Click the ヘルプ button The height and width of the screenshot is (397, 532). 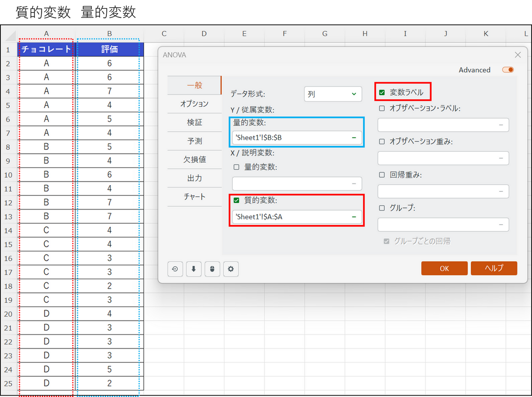493,269
